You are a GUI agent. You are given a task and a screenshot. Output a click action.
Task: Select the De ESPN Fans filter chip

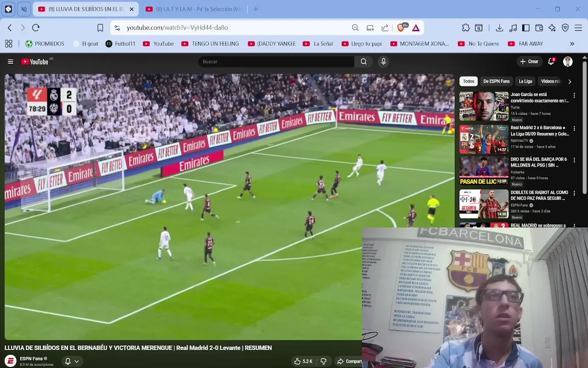tap(496, 81)
